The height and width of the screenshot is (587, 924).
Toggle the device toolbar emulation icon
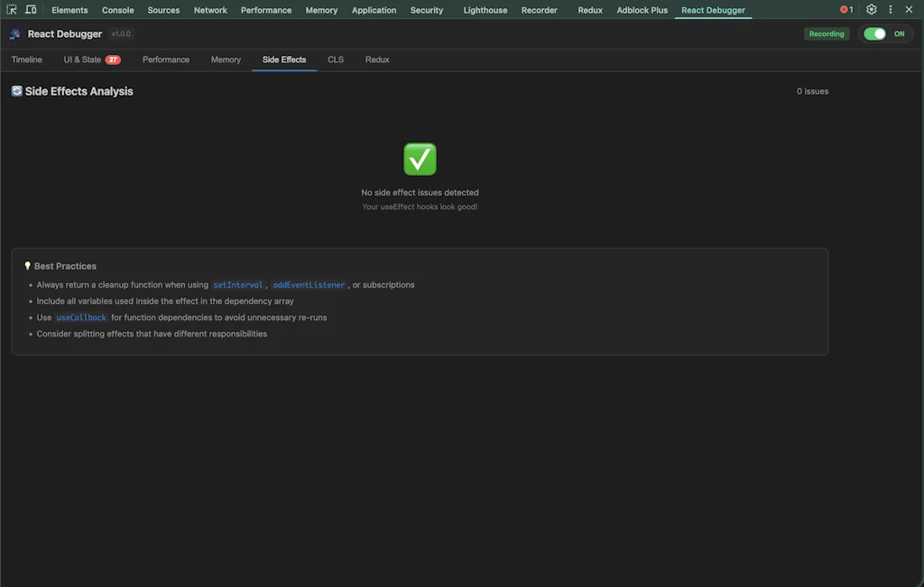[30, 9]
